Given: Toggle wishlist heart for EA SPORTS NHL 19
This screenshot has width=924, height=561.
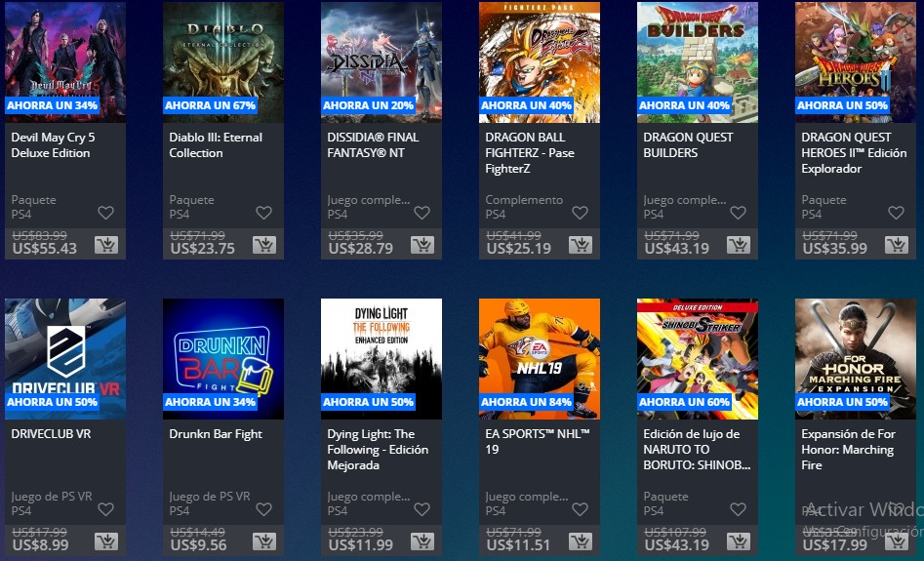Looking at the screenshot, I should pos(580,508).
